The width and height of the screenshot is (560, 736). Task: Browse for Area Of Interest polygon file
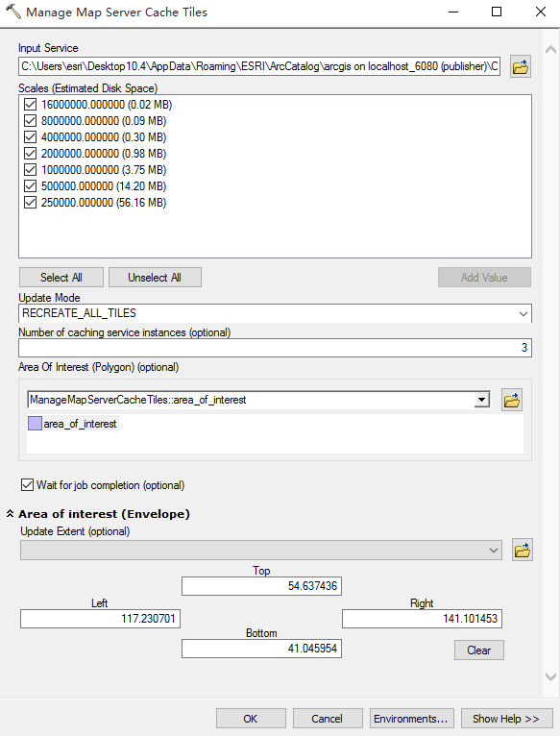(x=512, y=400)
